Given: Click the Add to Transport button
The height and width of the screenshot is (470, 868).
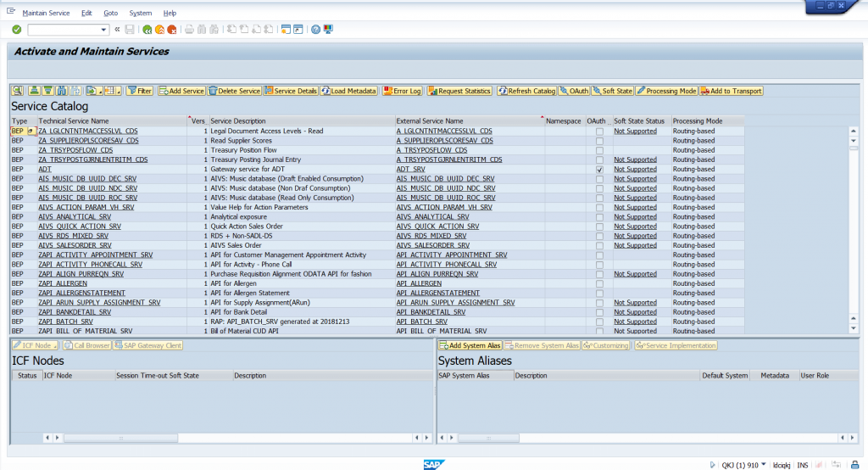Looking at the screenshot, I should point(732,91).
